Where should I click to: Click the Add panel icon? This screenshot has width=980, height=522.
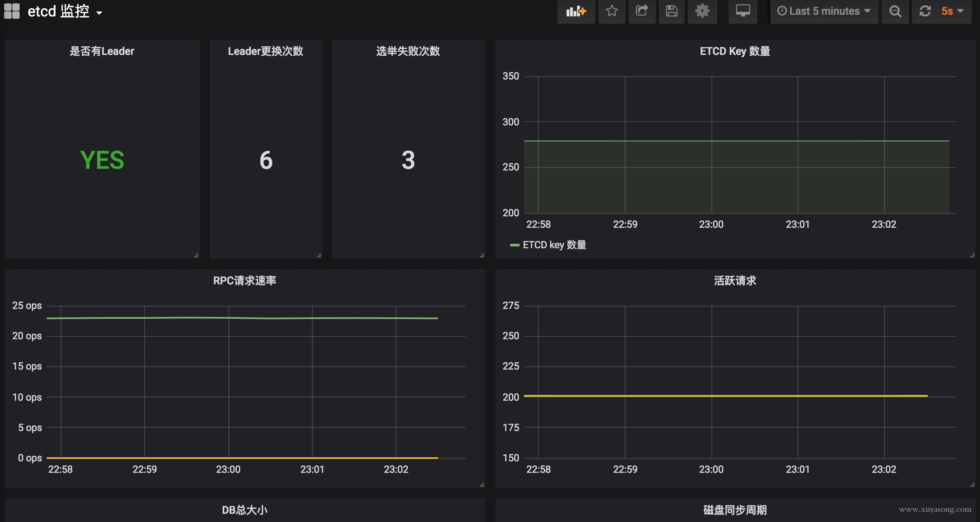click(576, 11)
